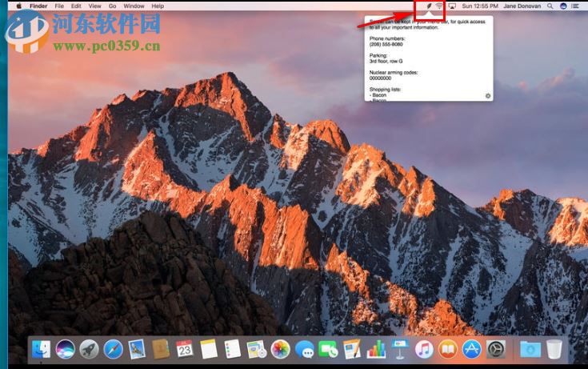The height and width of the screenshot is (369, 588).
Task: Open Launchpad rocket in the Dock
Action: click(x=89, y=349)
